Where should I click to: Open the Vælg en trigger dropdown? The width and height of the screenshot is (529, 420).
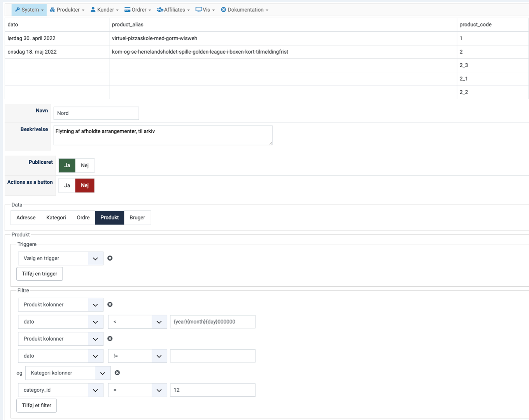[61, 258]
